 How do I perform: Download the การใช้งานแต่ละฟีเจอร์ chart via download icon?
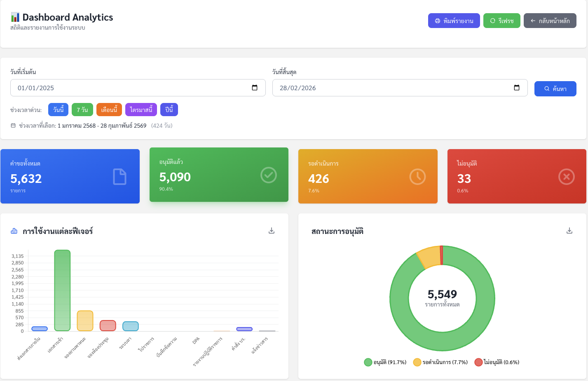pyautogui.click(x=272, y=231)
